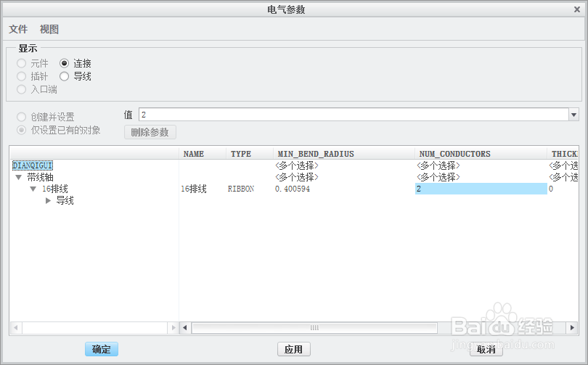Select the 导线 radio button
The image size is (588, 365).
pos(64,76)
